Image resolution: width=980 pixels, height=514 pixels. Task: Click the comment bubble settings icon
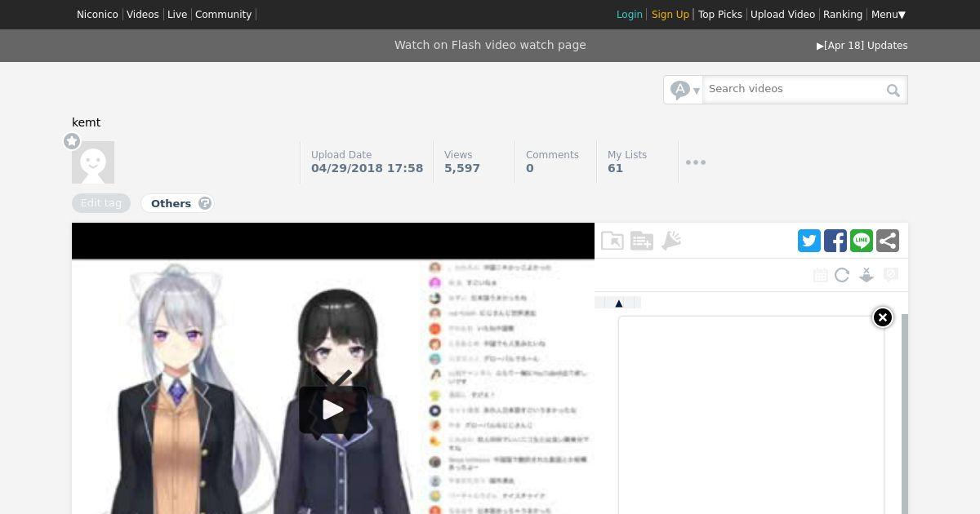click(x=891, y=275)
